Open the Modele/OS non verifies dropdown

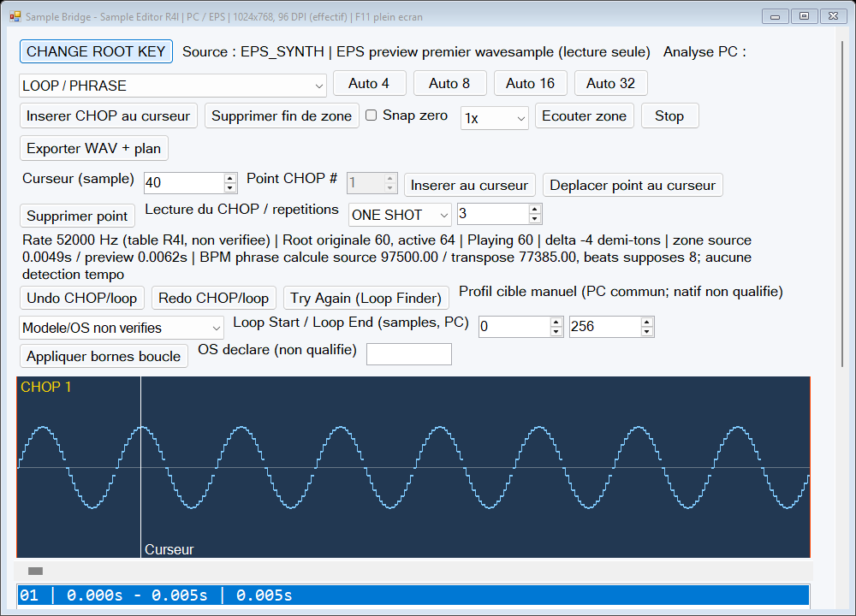pos(122,328)
